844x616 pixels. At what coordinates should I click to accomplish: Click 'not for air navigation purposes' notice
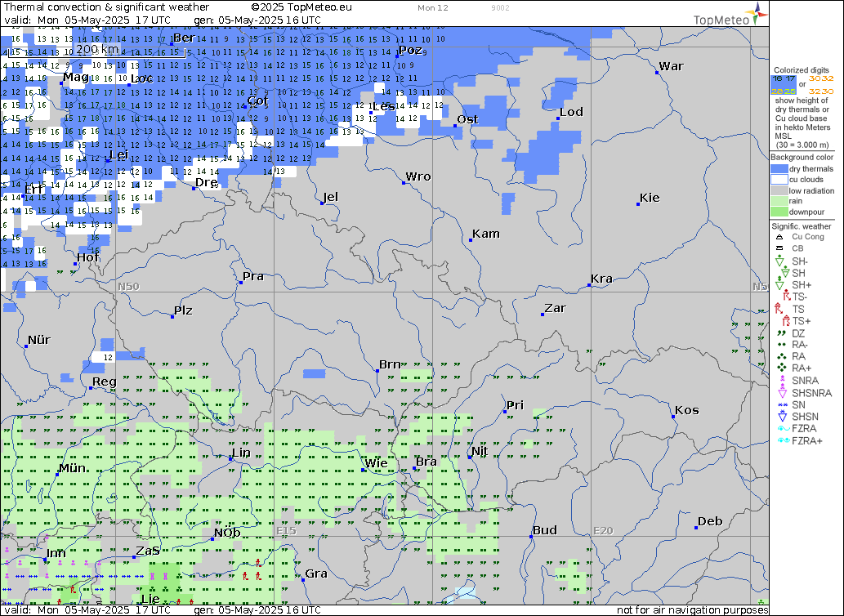pos(692,609)
